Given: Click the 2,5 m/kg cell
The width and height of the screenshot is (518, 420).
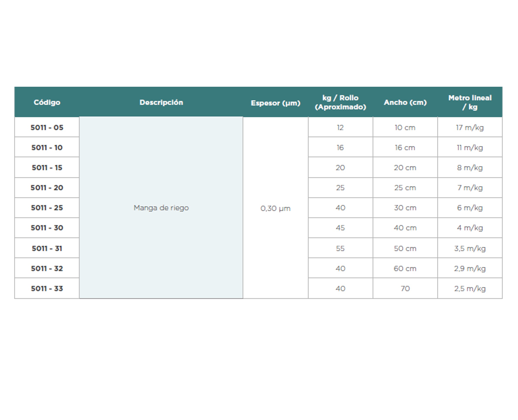Looking at the screenshot, I should [470, 288].
